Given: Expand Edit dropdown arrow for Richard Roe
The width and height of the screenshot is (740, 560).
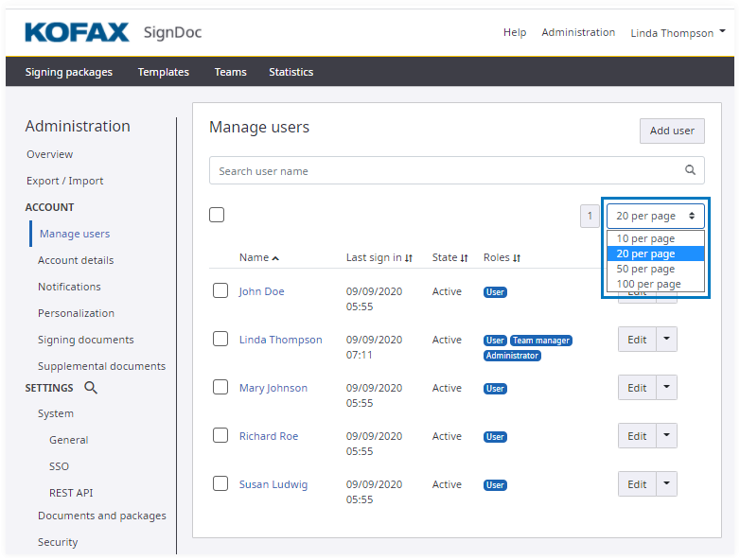Looking at the screenshot, I should (x=667, y=435).
